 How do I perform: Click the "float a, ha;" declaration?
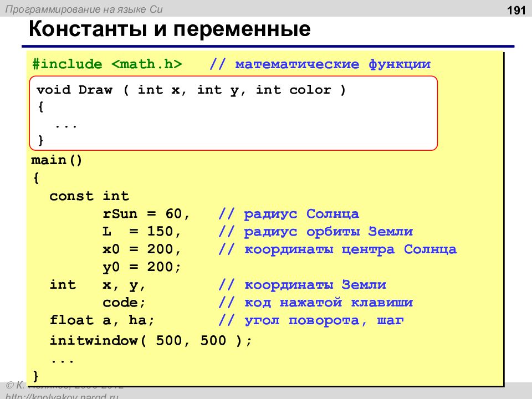pyautogui.click(x=102, y=320)
